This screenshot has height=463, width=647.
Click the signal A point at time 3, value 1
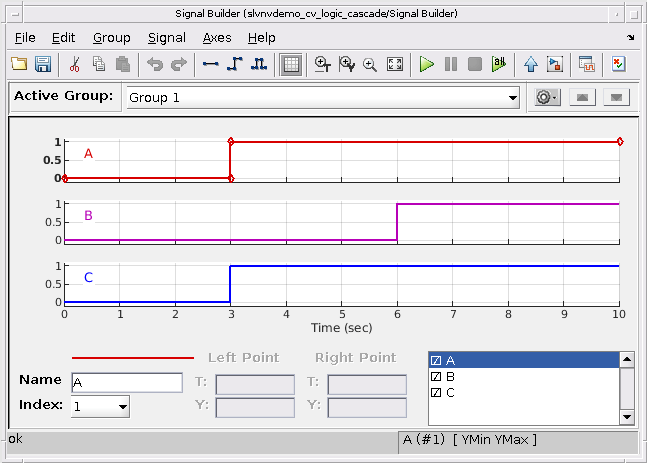pos(231,142)
